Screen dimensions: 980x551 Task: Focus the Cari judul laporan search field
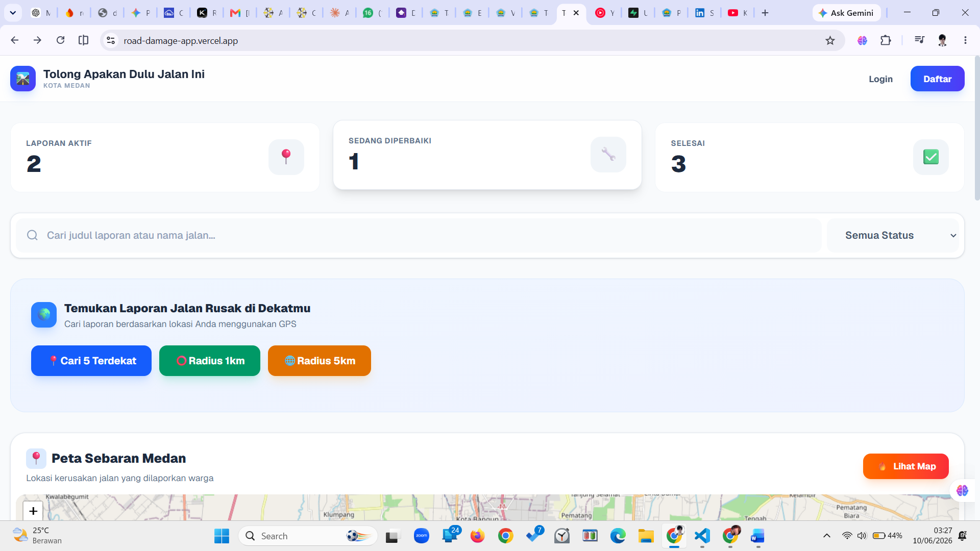(419, 235)
